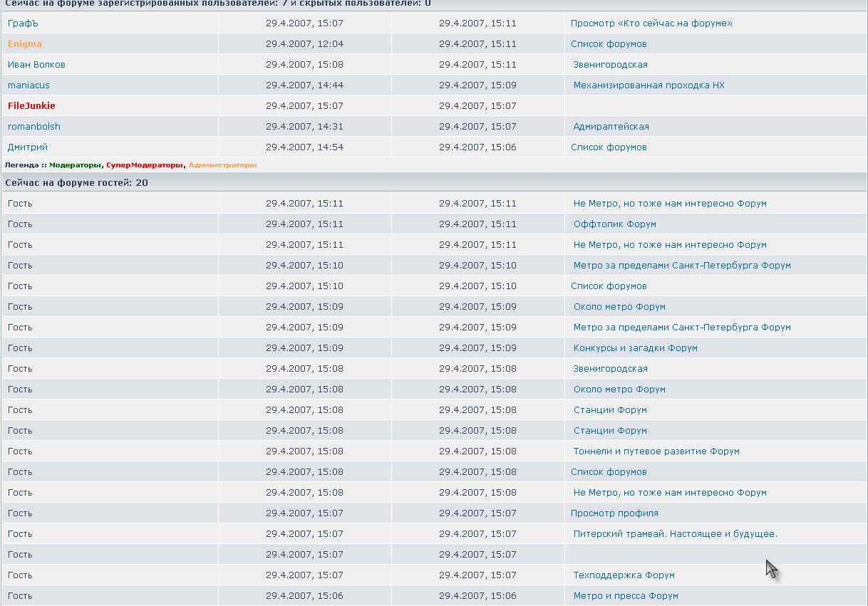Visit Конкурсы и загадки Форум
Screen dimensions: 868x606
[635, 348]
